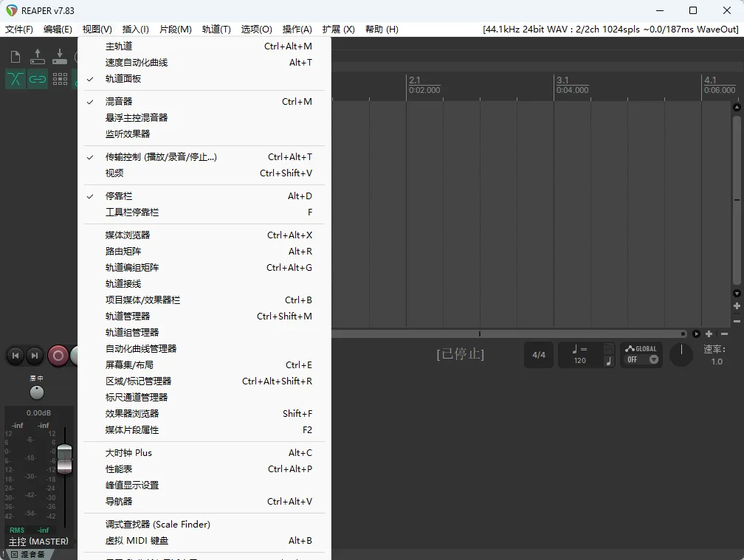
Task: Click the GLOBAL automation envelope icon
Action: click(630, 348)
